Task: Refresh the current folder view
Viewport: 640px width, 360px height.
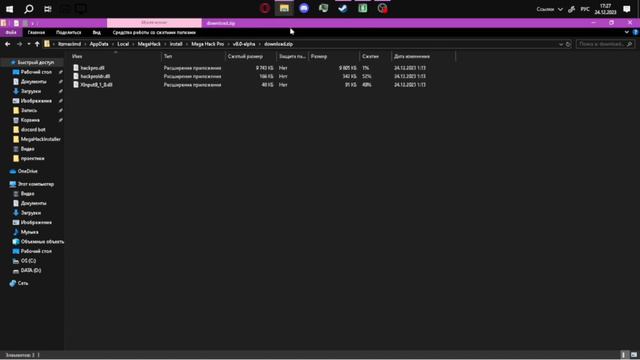Action: (568, 44)
